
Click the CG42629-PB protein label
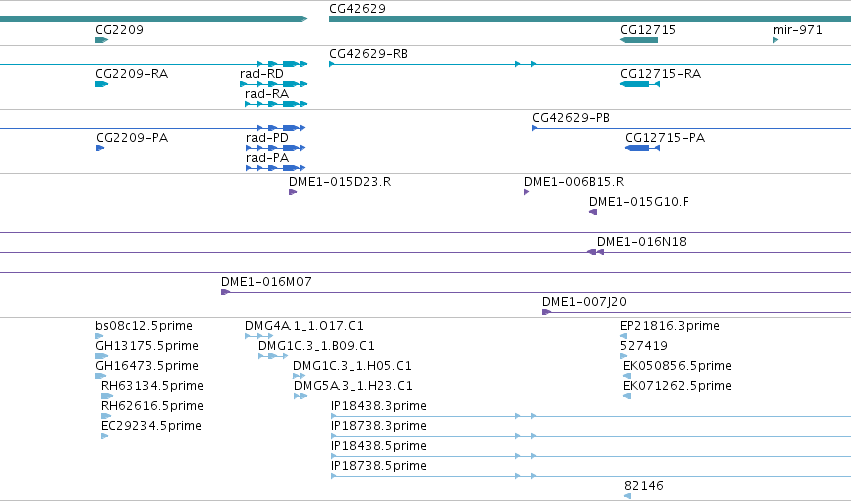click(x=571, y=118)
